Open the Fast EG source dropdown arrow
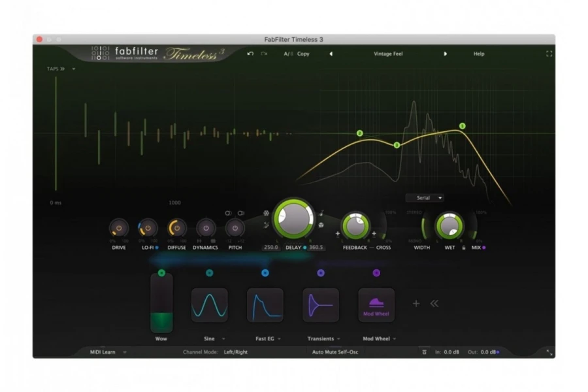 pos(279,338)
